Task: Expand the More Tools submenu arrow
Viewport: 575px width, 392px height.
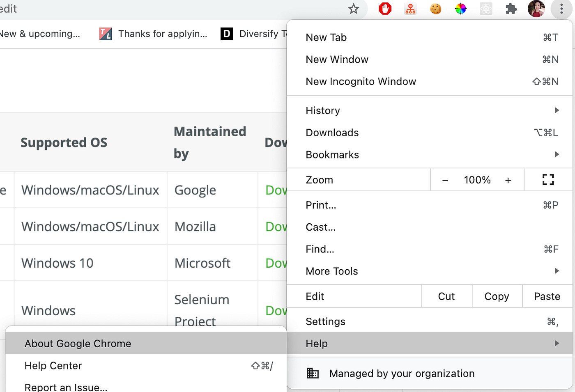Action: (x=557, y=271)
